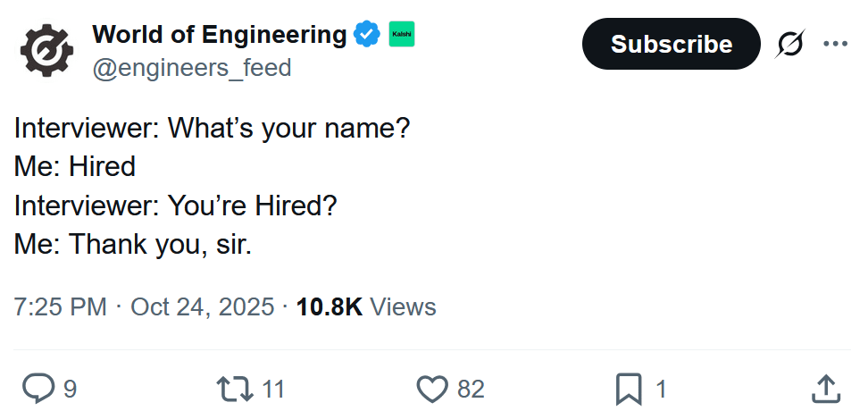Click the reply count of 9

[70, 390]
